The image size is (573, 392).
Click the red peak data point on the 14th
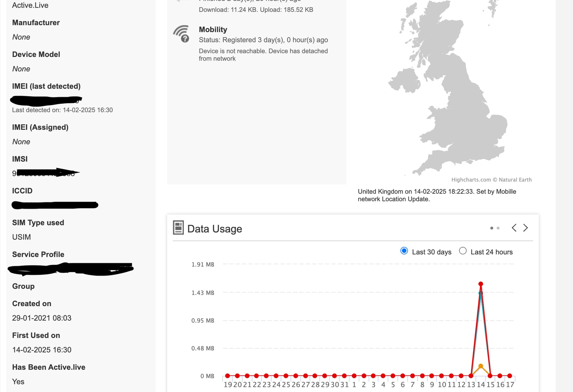(x=481, y=284)
